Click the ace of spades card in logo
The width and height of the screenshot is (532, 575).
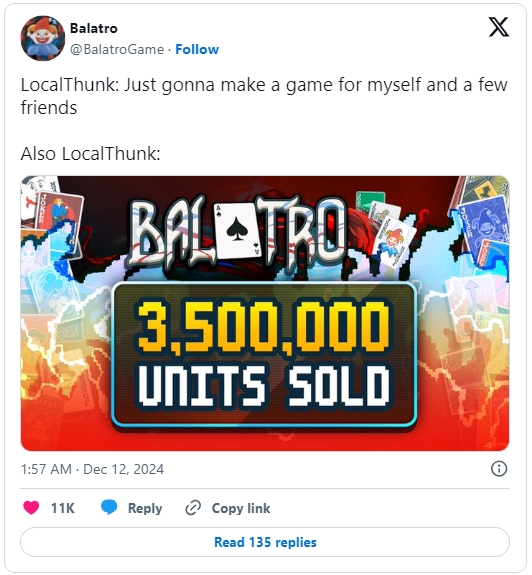pos(238,231)
